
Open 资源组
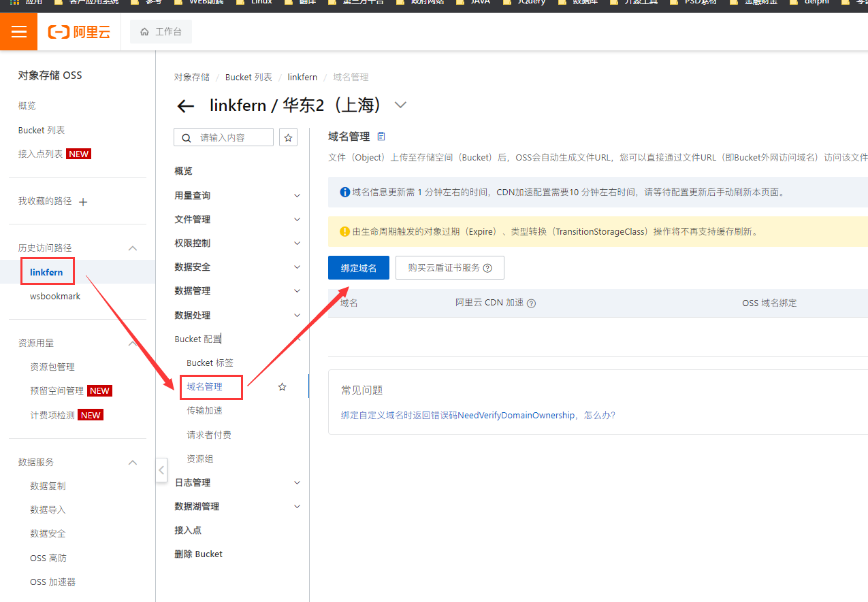click(200, 459)
